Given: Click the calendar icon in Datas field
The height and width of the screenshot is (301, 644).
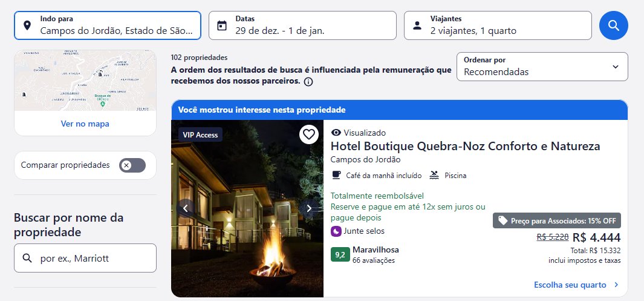Looking at the screenshot, I should point(222,25).
